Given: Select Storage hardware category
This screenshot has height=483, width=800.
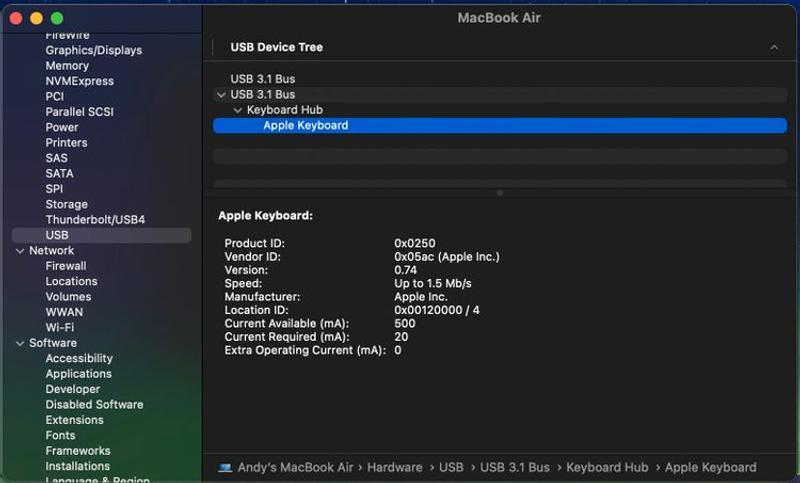Looking at the screenshot, I should point(66,205).
